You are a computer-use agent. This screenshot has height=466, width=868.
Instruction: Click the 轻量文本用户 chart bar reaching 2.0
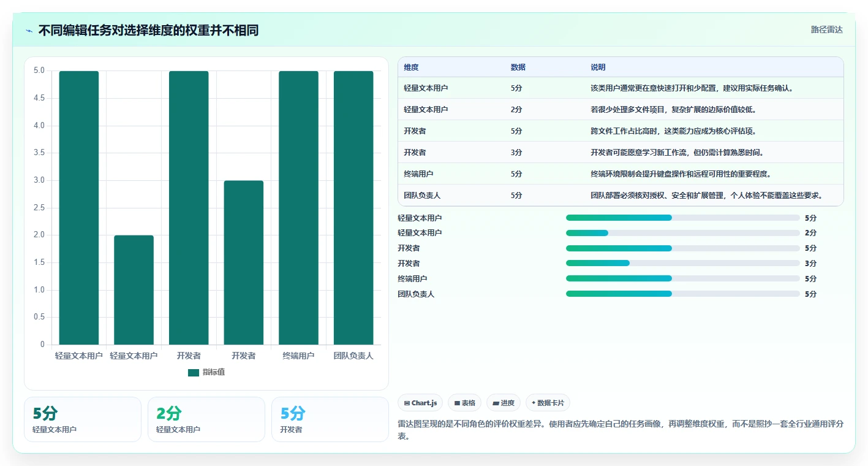[134, 290]
